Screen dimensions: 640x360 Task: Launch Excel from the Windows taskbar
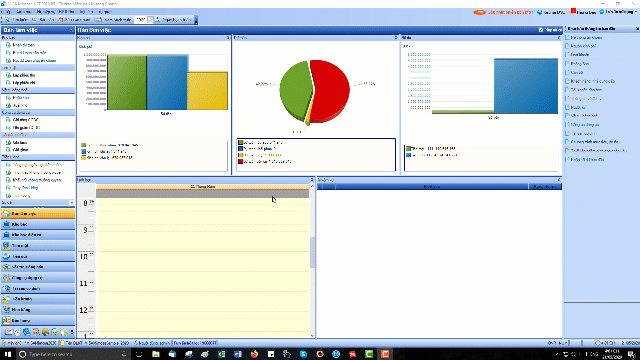(221, 354)
